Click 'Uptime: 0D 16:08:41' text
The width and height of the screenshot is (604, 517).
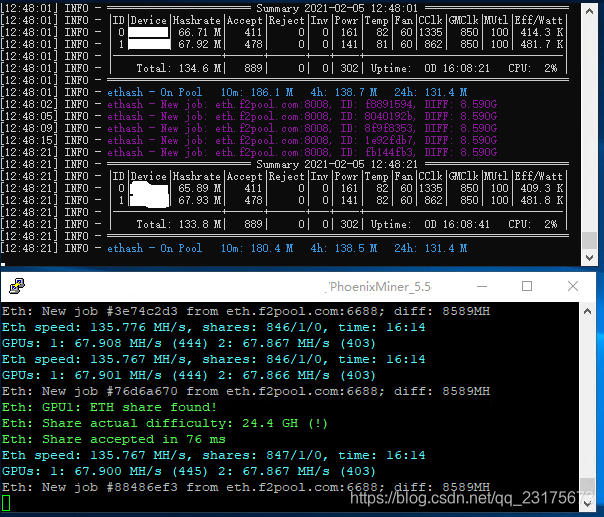coord(430,224)
